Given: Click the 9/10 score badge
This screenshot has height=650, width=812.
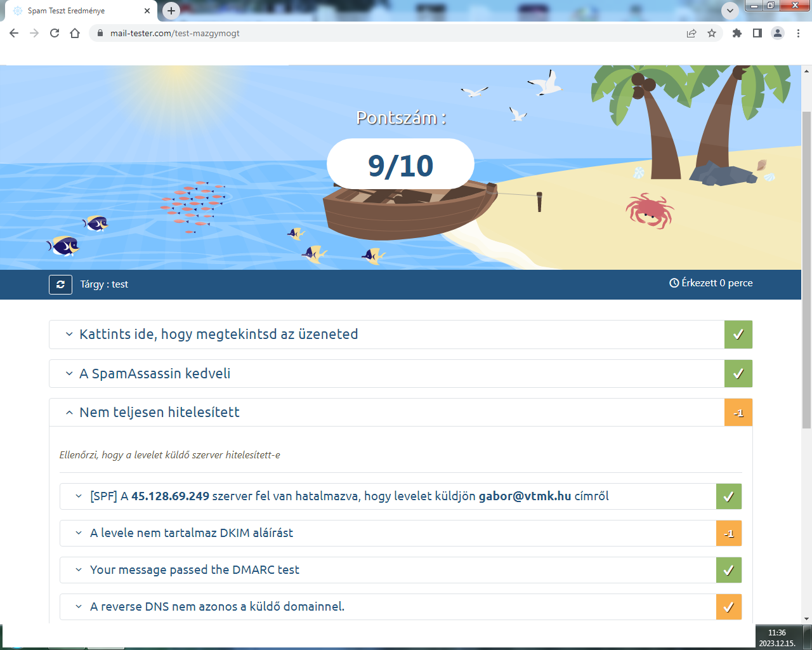Looking at the screenshot, I should pos(400,165).
